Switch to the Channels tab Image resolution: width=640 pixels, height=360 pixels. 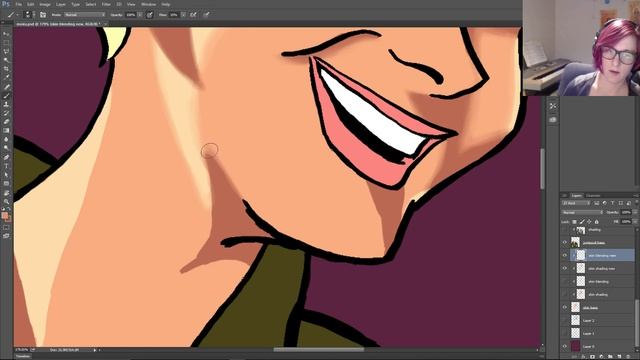[593, 196]
